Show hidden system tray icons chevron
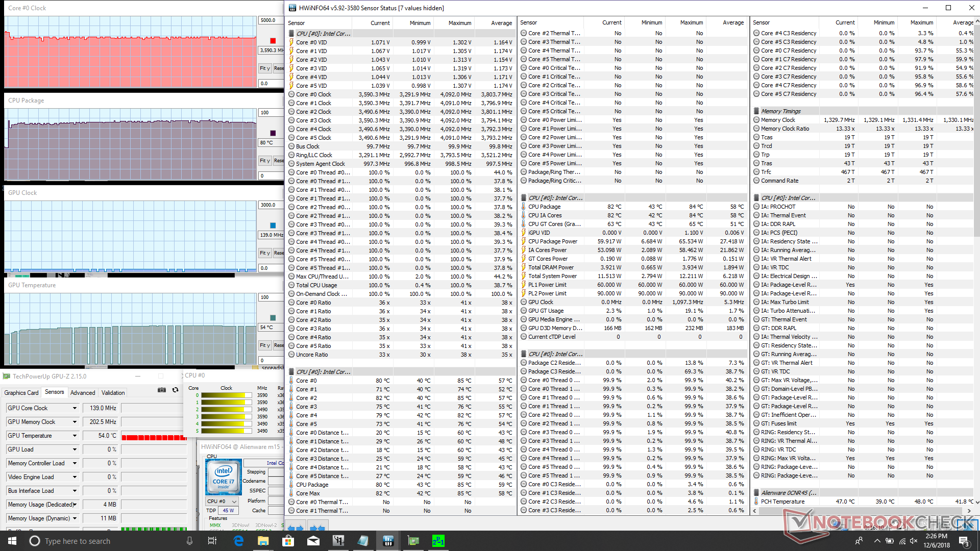 pyautogui.click(x=877, y=541)
